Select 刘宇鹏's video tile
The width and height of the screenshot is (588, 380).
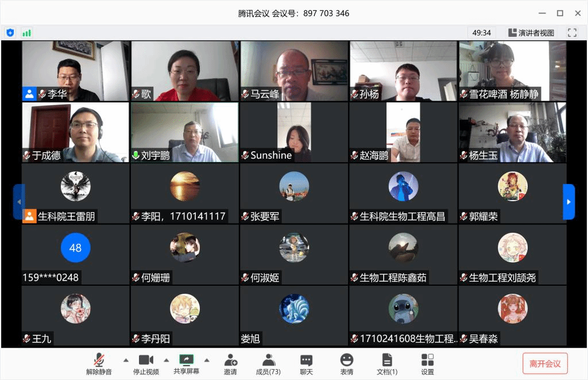pyautogui.click(x=184, y=132)
